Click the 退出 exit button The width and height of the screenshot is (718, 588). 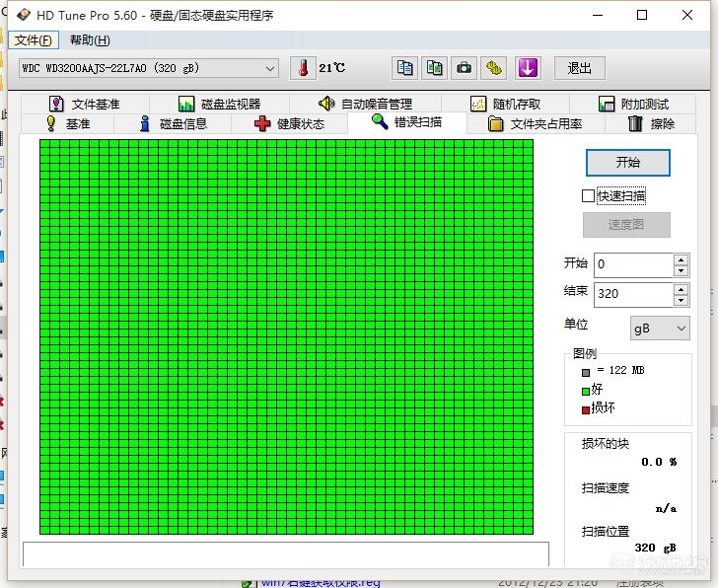click(579, 68)
